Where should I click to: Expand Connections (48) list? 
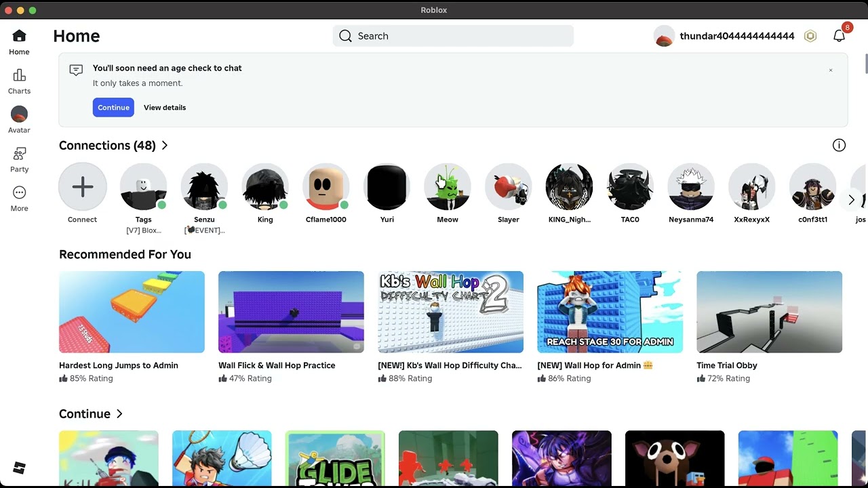[x=113, y=145]
